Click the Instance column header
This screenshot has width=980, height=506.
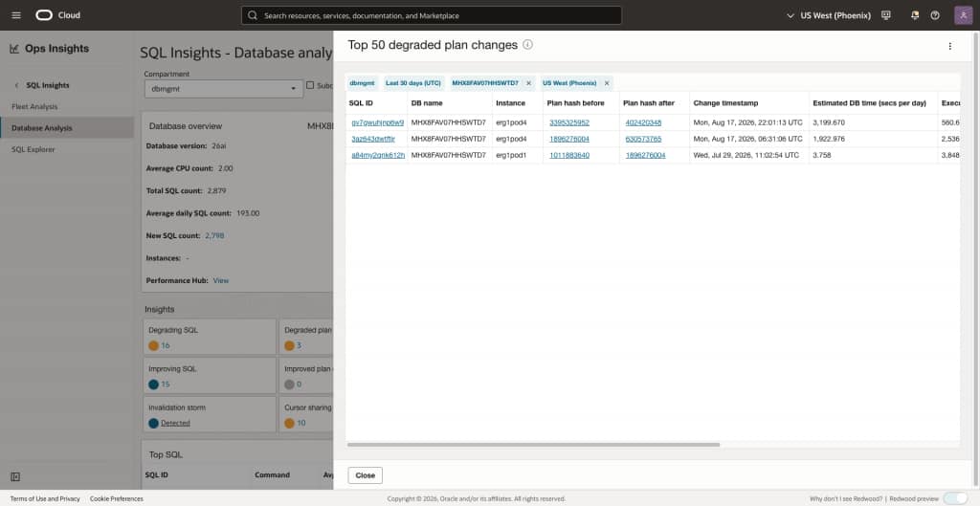[x=511, y=103]
